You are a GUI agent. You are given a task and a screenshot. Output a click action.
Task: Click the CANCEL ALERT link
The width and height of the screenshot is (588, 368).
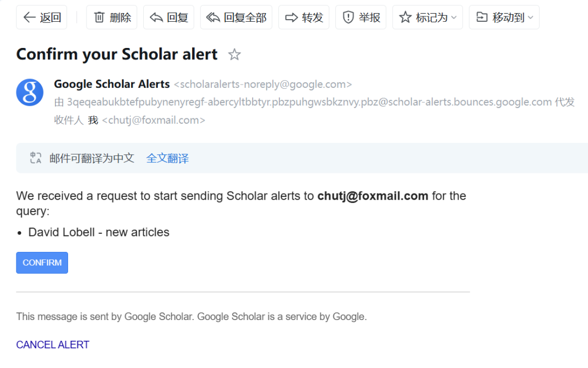click(x=52, y=345)
